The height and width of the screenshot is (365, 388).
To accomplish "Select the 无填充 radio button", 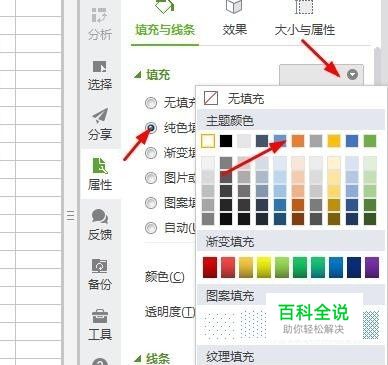I will [x=151, y=103].
